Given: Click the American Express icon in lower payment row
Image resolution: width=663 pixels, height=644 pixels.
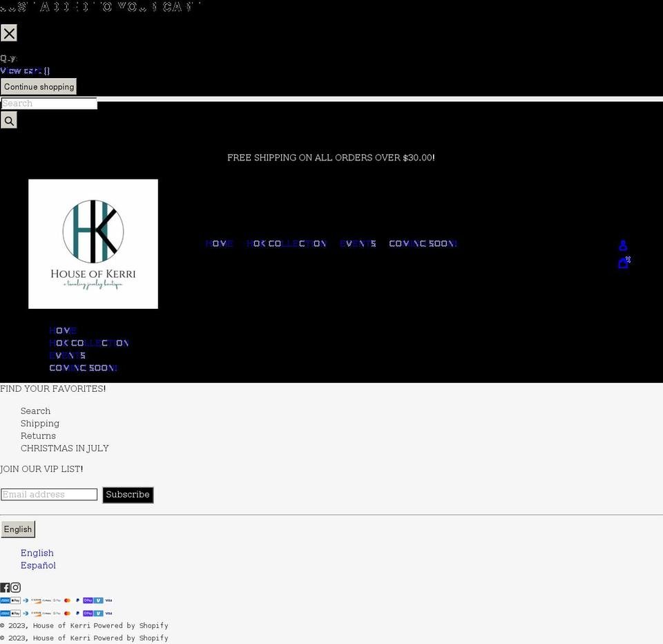Looking at the screenshot, I should (x=5, y=613).
